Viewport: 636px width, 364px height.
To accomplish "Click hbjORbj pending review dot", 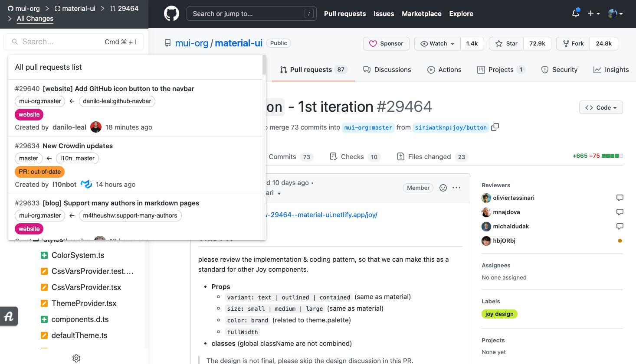I will (620, 240).
